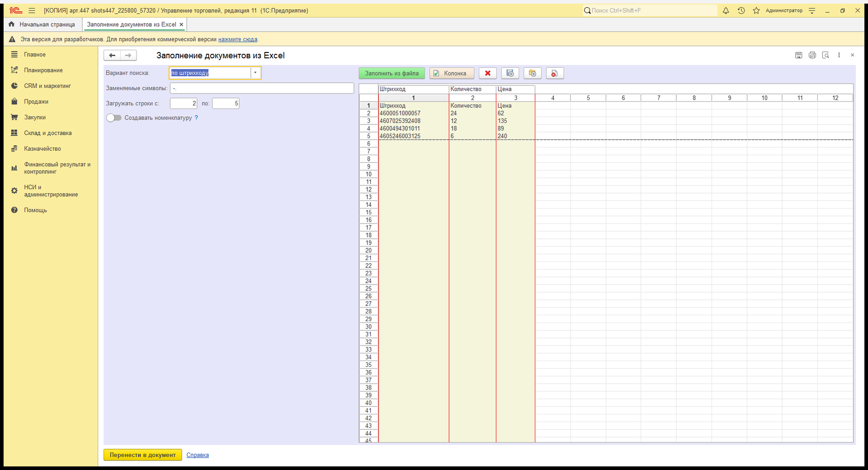
Task: Open the three-dot more actions menu
Action: [x=839, y=55]
